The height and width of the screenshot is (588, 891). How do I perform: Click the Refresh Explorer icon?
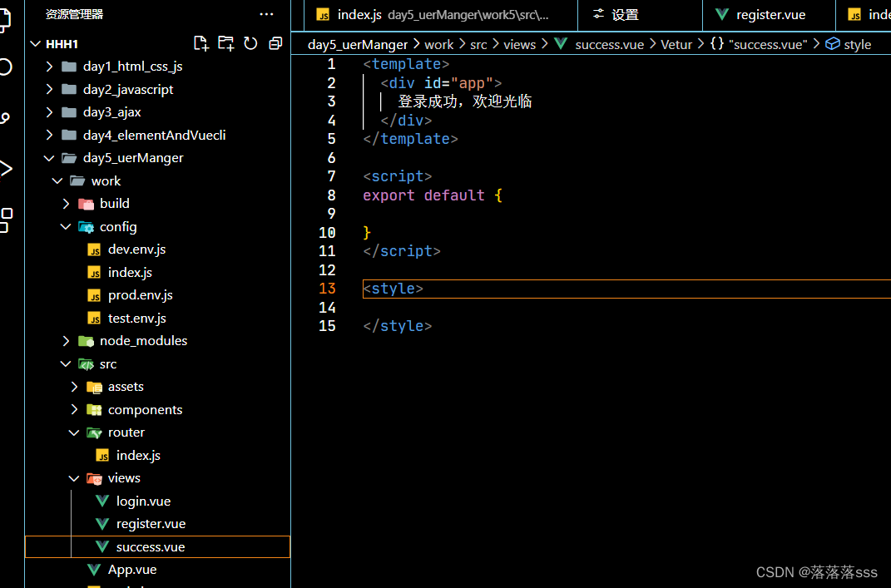250,43
